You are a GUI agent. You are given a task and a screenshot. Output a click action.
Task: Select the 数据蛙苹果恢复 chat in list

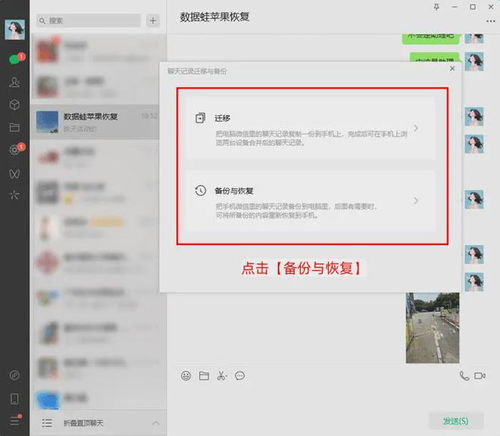pyautogui.click(x=95, y=122)
